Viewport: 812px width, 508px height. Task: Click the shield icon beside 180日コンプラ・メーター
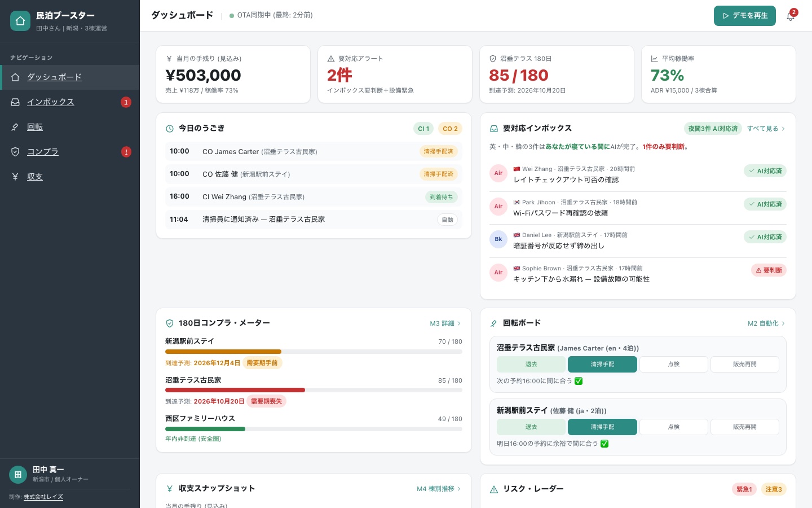click(x=170, y=323)
